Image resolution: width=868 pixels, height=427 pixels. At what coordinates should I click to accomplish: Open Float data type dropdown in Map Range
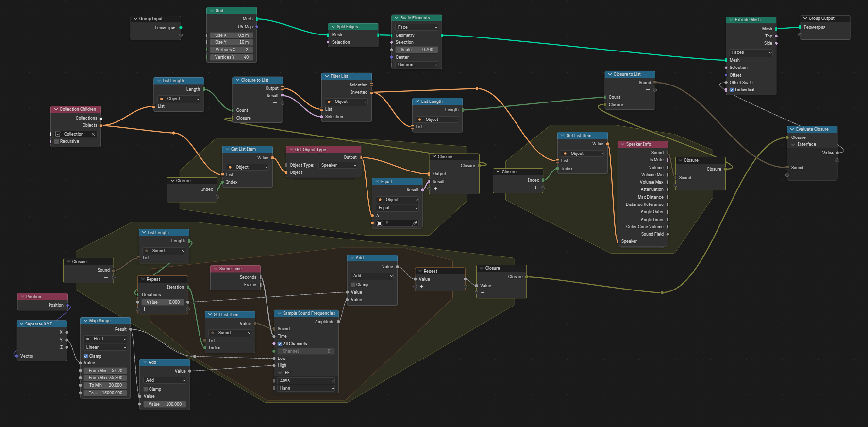(106, 339)
